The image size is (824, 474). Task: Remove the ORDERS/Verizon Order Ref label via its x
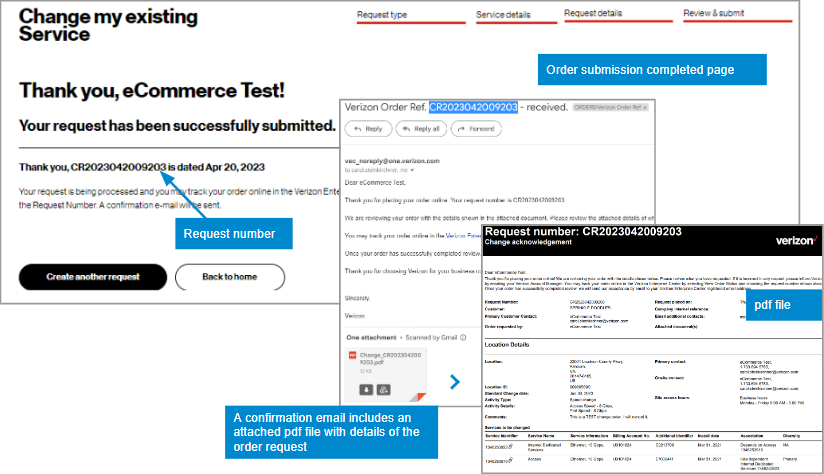pos(645,108)
